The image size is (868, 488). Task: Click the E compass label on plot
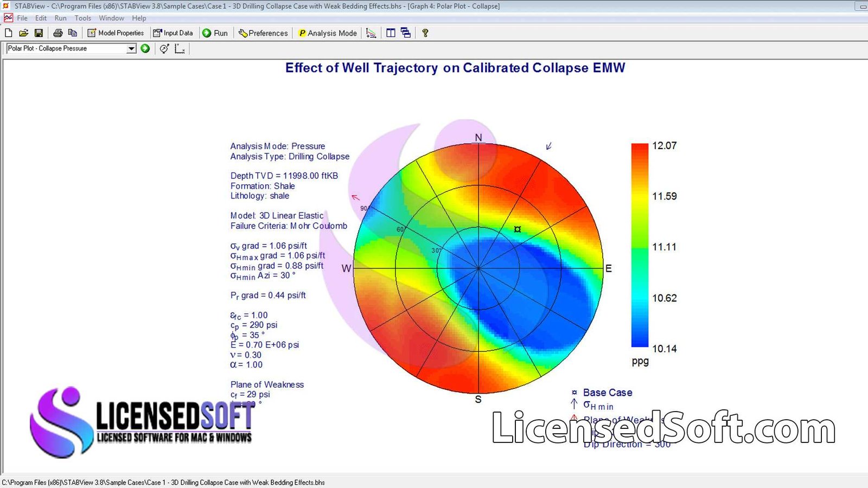609,268
